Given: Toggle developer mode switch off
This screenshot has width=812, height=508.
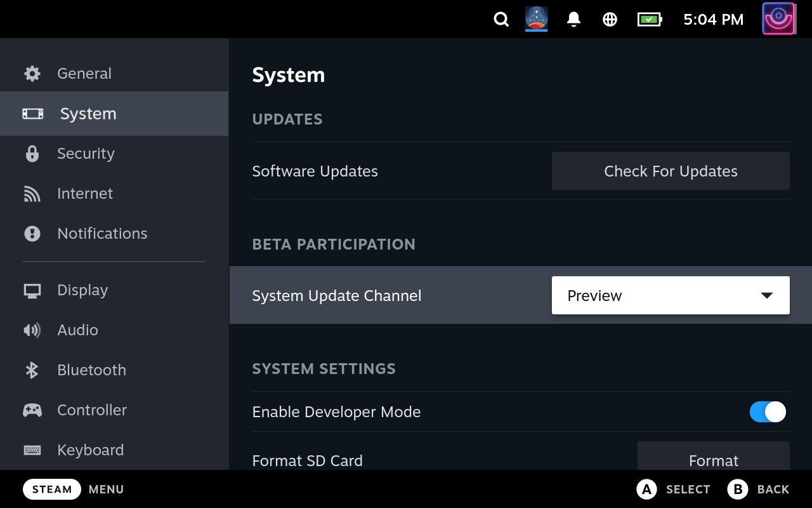Looking at the screenshot, I should coord(767,411).
